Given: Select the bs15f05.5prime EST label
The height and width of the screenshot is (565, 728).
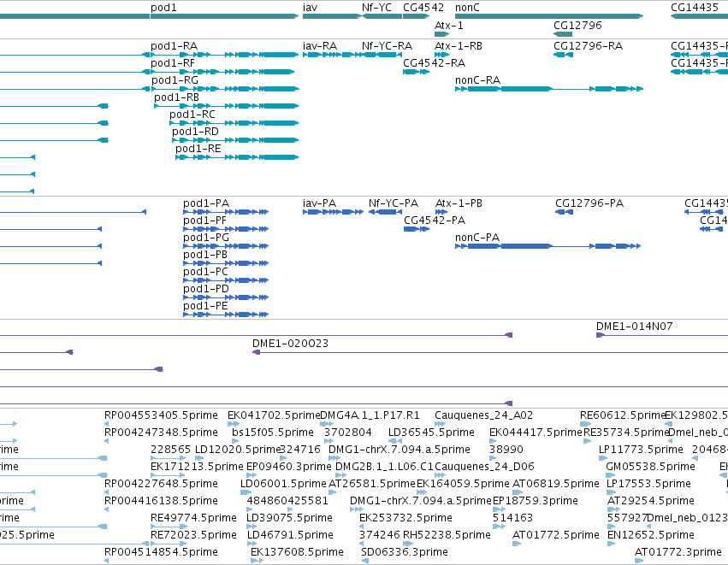Looking at the screenshot, I should click(273, 433).
